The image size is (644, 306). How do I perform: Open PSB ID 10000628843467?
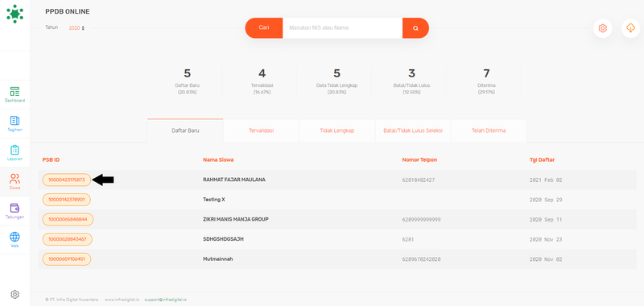tap(68, 239)
